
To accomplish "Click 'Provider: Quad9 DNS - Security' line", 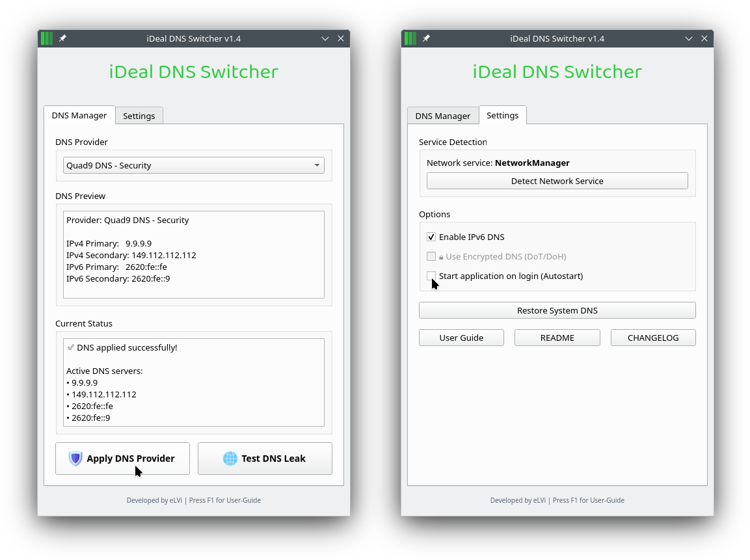I will (127, 220).
